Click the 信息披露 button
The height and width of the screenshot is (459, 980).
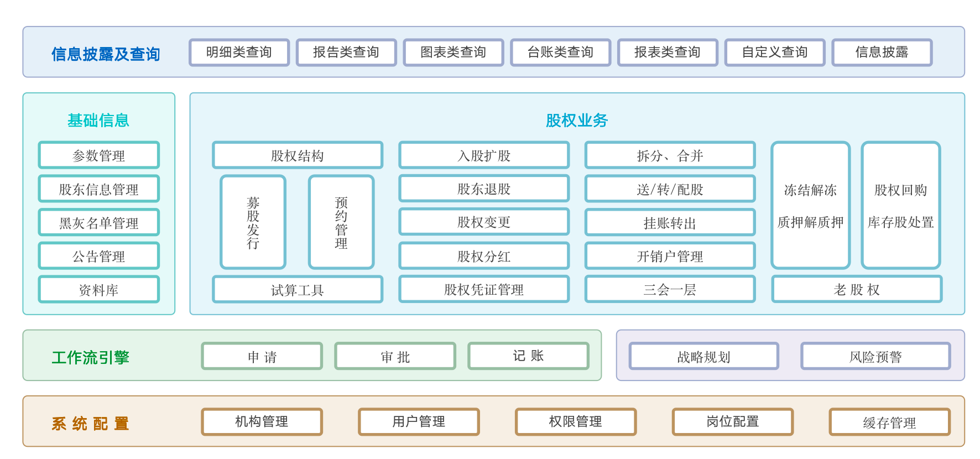(882, 53)
